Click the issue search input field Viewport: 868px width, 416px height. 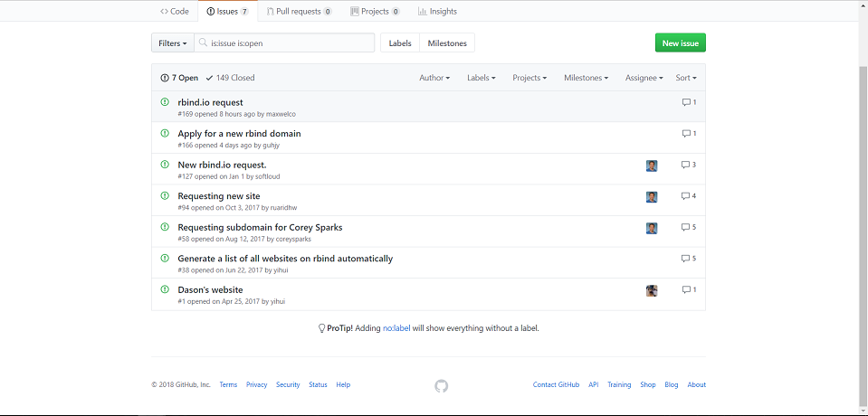tap(284, 43)
